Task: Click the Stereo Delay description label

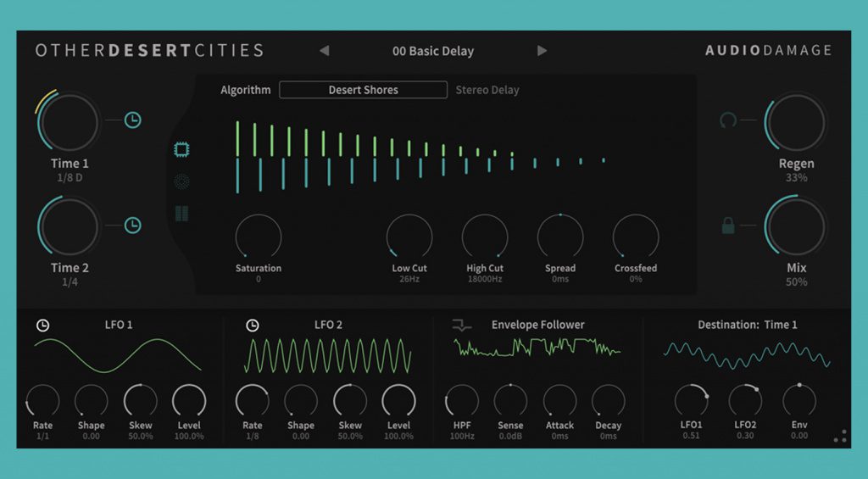Action: tap(487, 90)
